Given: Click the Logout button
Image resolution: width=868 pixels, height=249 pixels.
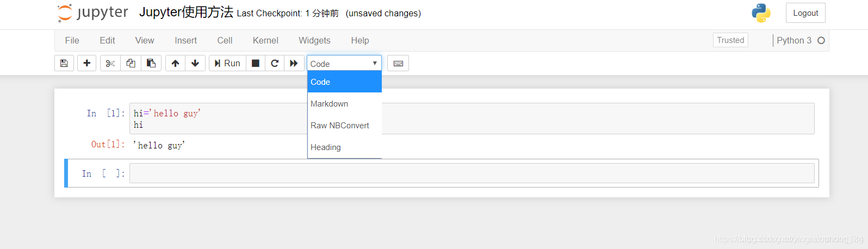Looking at the screenshot, I should (x=805, y=13).
